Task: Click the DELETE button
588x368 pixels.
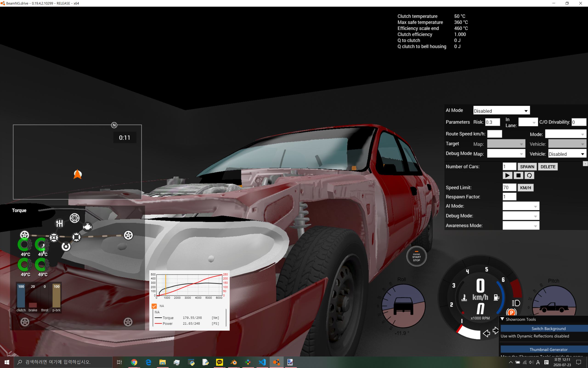Action: pyautogui.click(x=548, y=167)
